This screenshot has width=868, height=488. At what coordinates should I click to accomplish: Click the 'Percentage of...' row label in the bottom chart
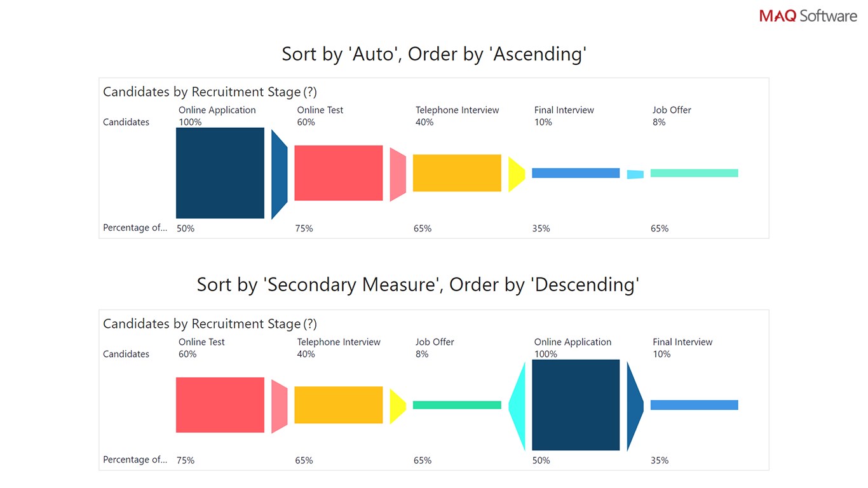click(135, 459)
